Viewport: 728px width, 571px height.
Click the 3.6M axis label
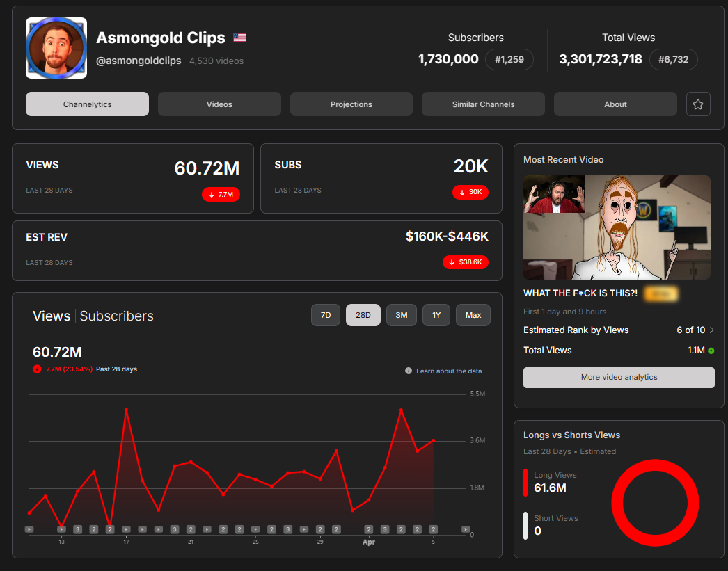point(477,441)
